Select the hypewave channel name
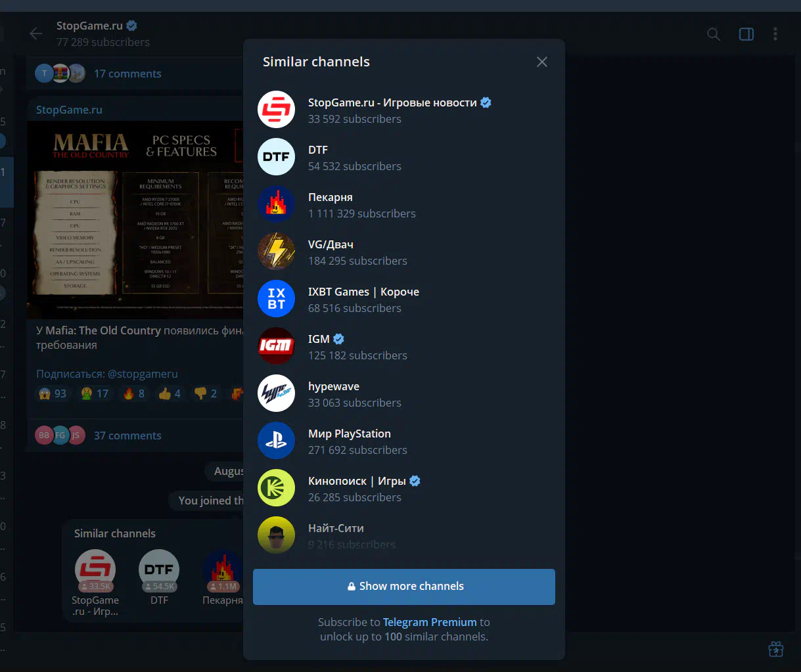 pos(334,386)
